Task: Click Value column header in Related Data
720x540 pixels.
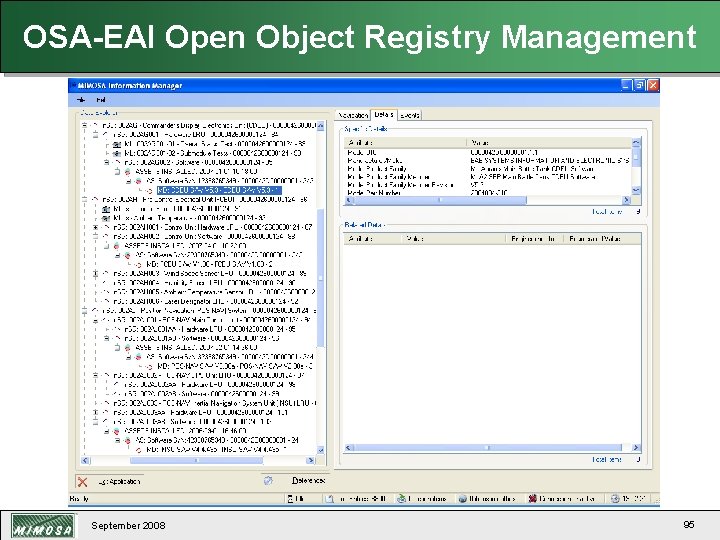Action: [x=454, y=239]
